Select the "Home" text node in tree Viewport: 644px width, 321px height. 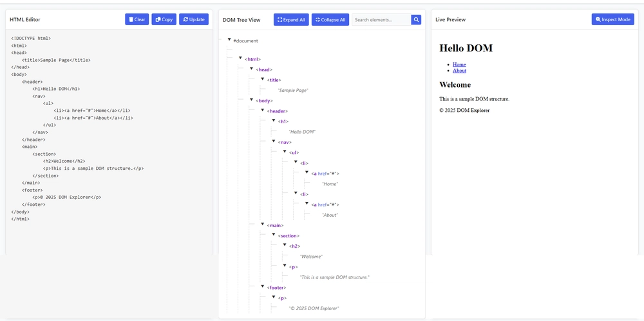click(x=330, y=184)
